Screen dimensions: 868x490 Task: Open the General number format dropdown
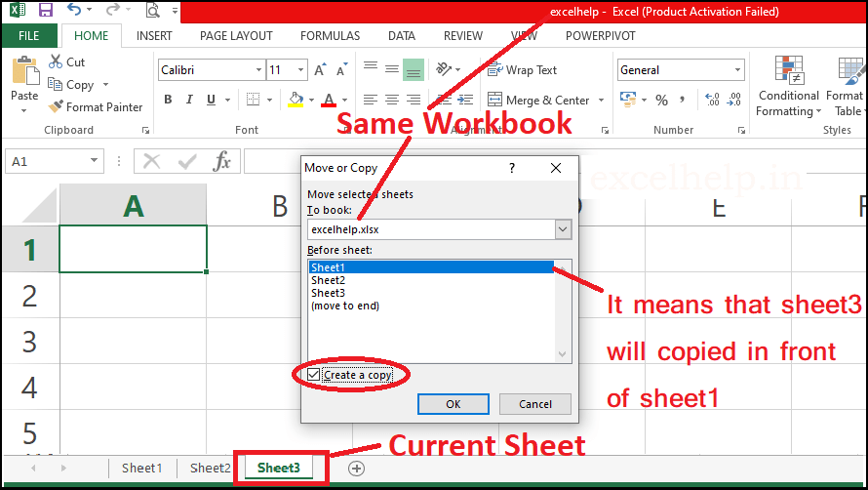point(737,70)
